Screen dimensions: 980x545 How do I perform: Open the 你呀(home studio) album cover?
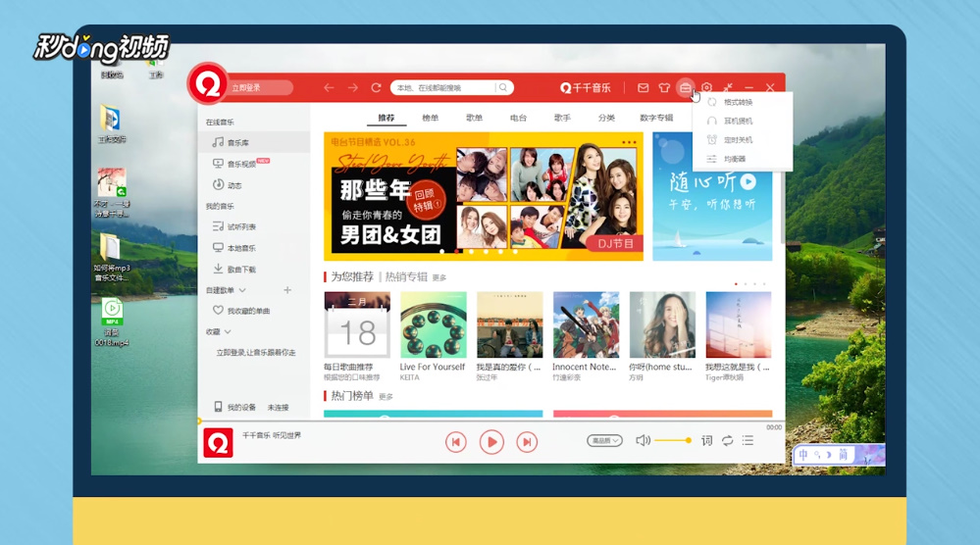point(662,324)
